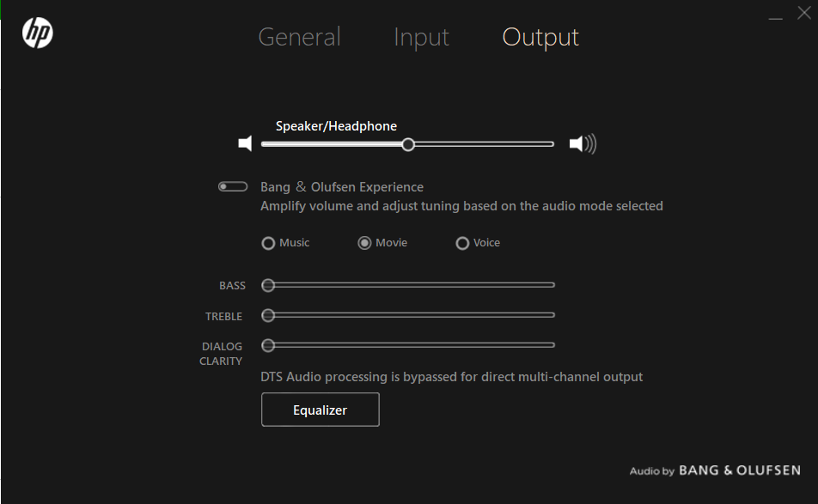
Task: Click the TREBLE slider handle
Action: [x=268, y=315]
